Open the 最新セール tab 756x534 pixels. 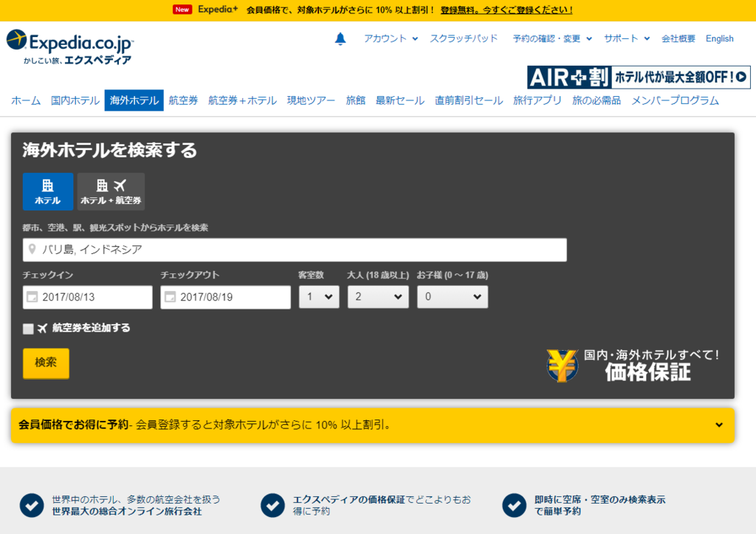399,100
